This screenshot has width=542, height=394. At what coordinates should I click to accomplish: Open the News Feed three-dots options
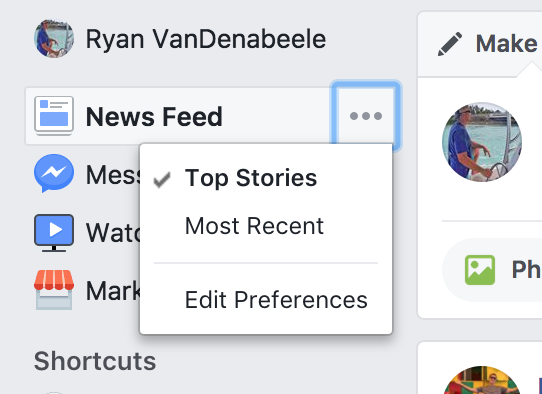[x=366, y=116]
